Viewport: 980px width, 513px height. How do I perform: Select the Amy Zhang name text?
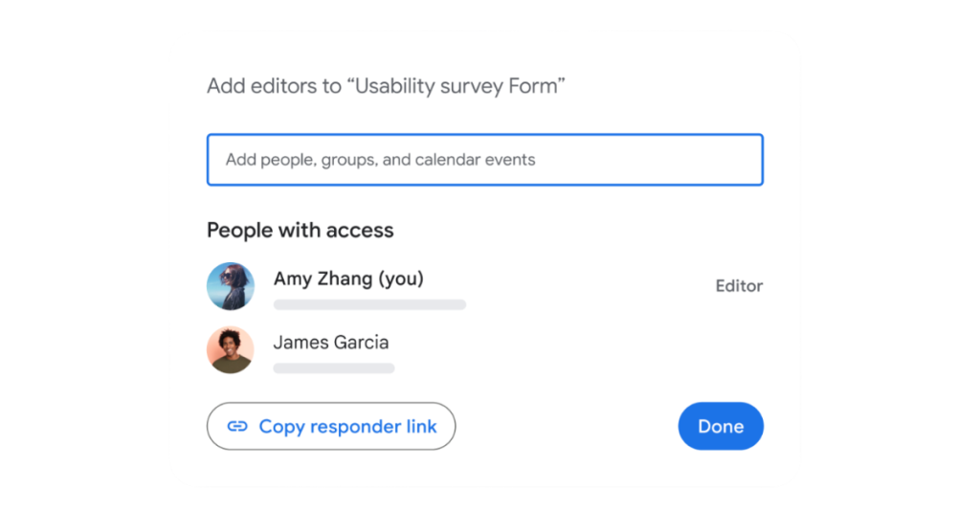[x=323, y=279]
